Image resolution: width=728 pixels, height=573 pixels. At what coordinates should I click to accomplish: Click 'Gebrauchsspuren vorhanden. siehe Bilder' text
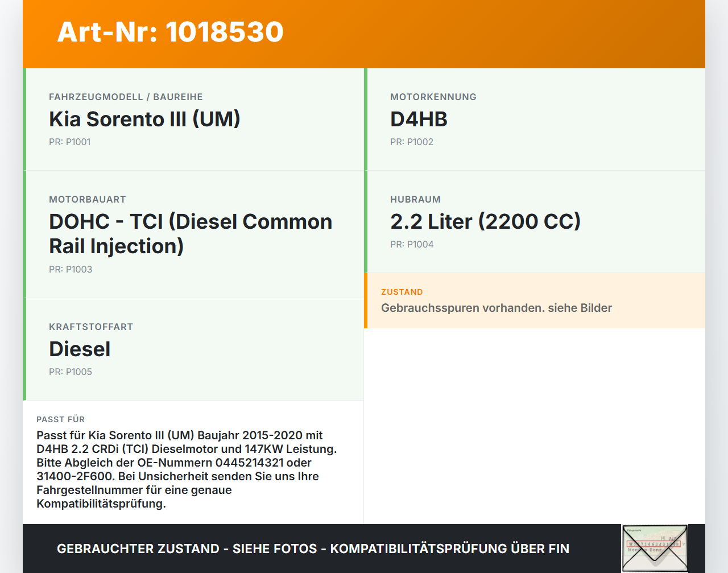click(497, 308)
